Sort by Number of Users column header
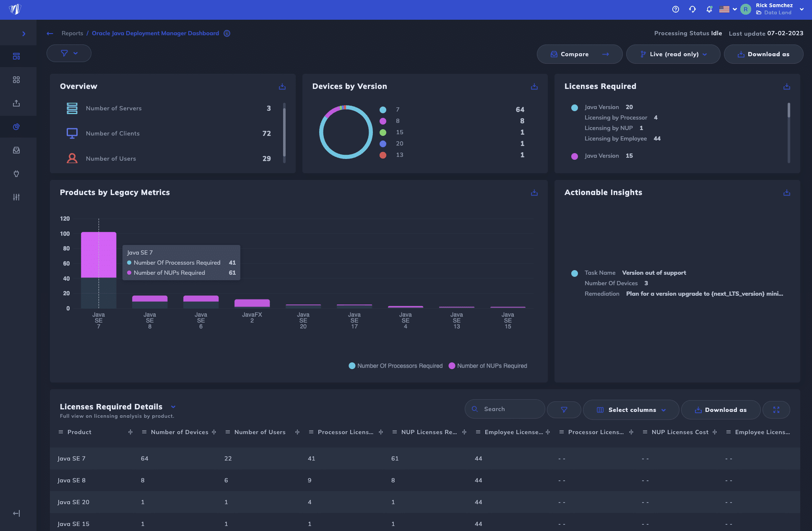This screenshot has width=812, height=531. point(260,432)
